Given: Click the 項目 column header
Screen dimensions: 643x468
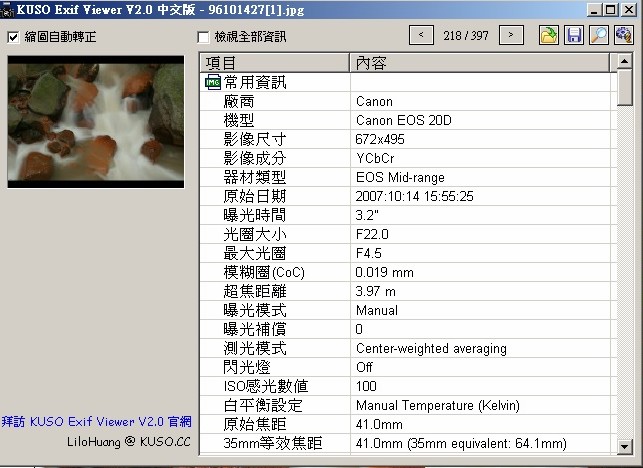Looking at the screenshot, I should pos(275,63).
